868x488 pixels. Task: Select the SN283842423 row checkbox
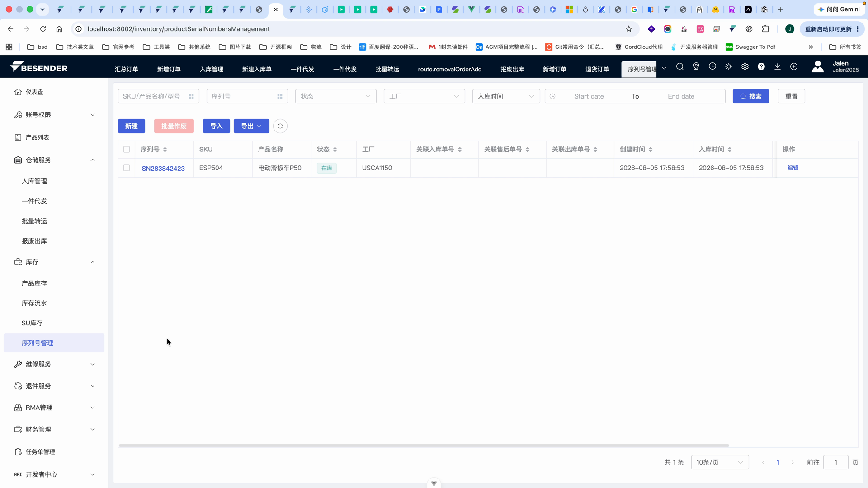tap(127, 168)
